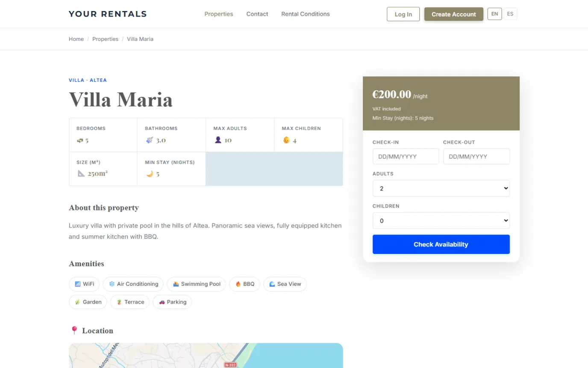Click the shower icon beside bathrooms value
The width and height of the screenshot is (588, 368).
149,140
